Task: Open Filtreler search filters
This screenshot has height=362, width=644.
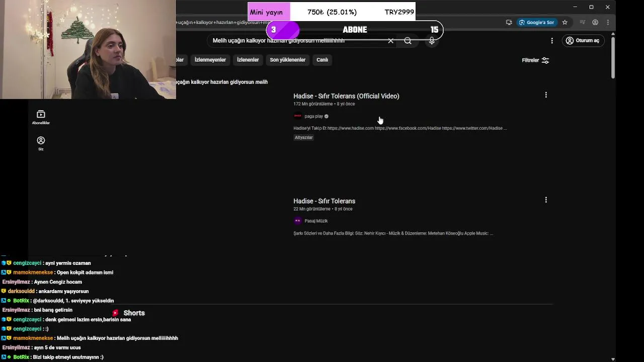Action: (x=535, y=60)
